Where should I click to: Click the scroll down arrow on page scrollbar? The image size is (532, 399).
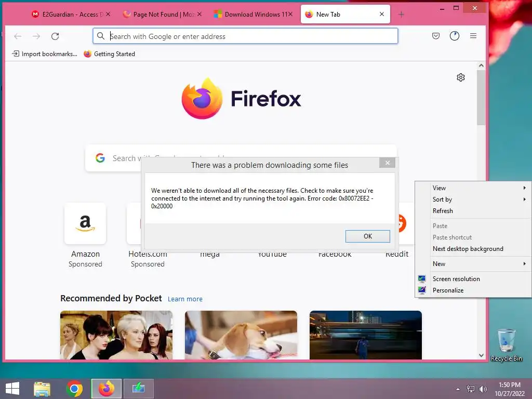click(x=481, y=355)
